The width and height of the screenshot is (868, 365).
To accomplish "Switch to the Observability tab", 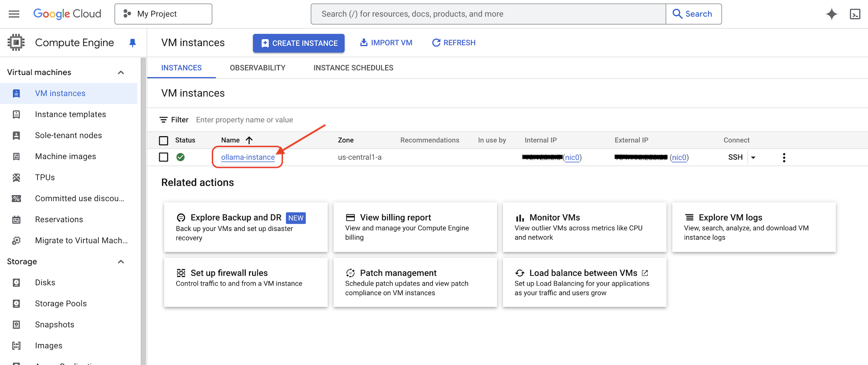I will pyautogui.click(x=257, y=68).
